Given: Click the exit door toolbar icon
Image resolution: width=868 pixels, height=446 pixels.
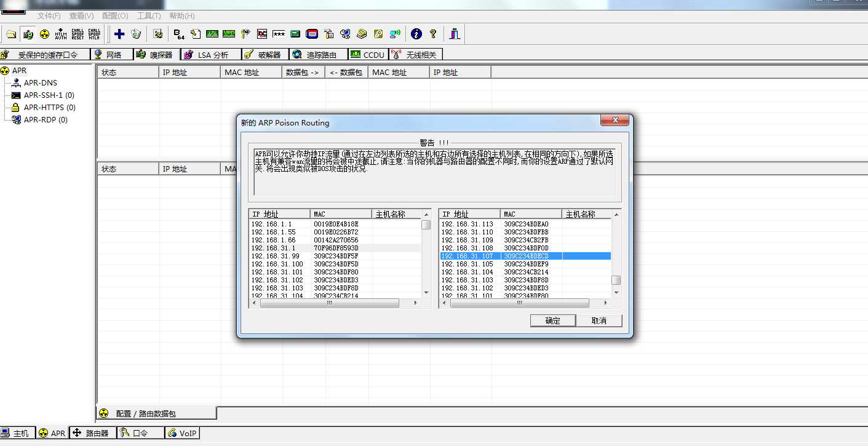Looking at the screenshot, I should tap(455, 34).
